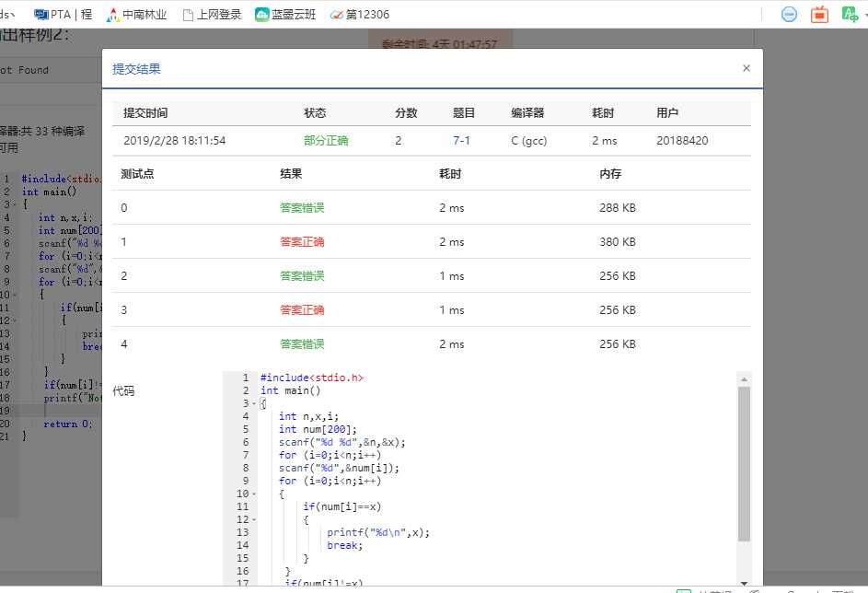Click the green translate extension icon
This screenshot has height=593, width=868.
point(850,14)
